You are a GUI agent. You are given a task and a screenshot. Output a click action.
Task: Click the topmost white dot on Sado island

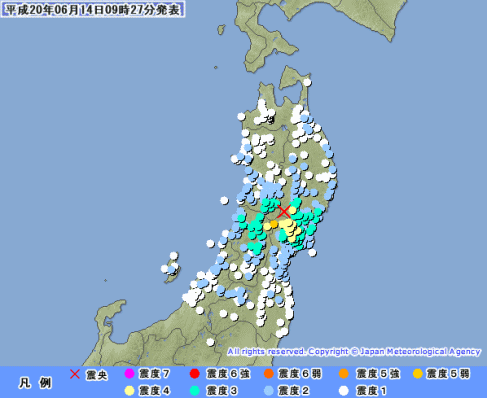tap(174, 256)
